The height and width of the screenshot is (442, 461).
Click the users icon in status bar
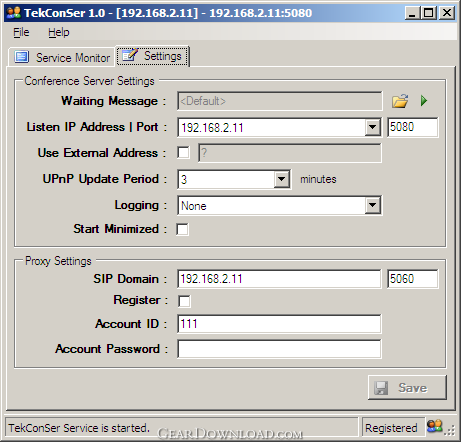pos(435,426)
